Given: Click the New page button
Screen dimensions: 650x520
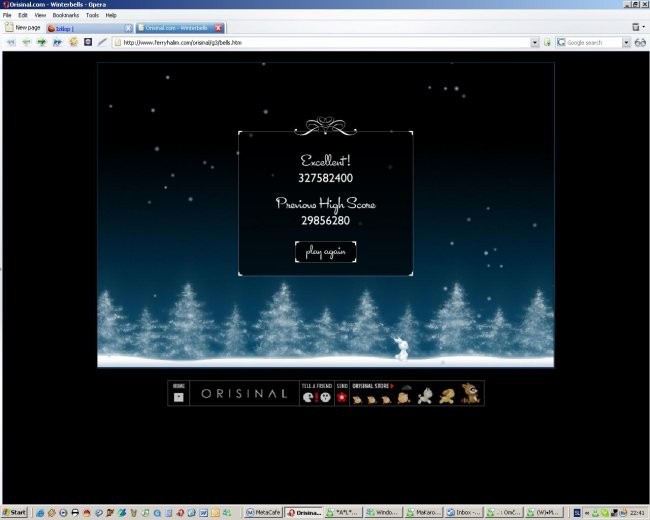Looking at the screenshot, I should [x=22, y=28].
